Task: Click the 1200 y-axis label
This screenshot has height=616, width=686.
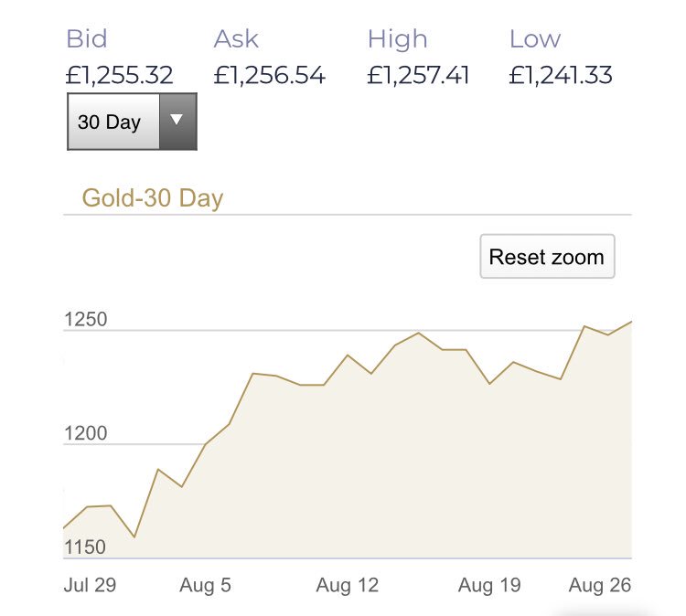Action: pyautogui.click(x=86, y=433)
